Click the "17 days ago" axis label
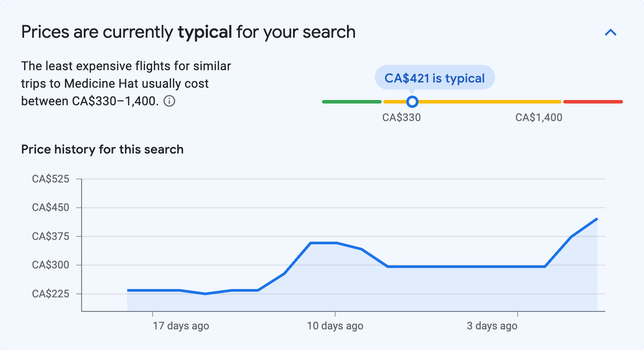 pos(181,326)
